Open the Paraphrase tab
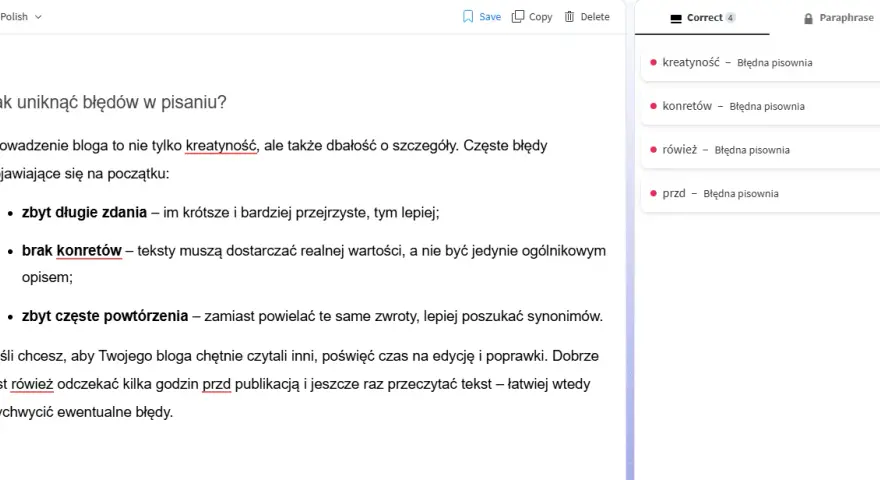The width and height of the screenshot is (880, 480). click(838, 18)
